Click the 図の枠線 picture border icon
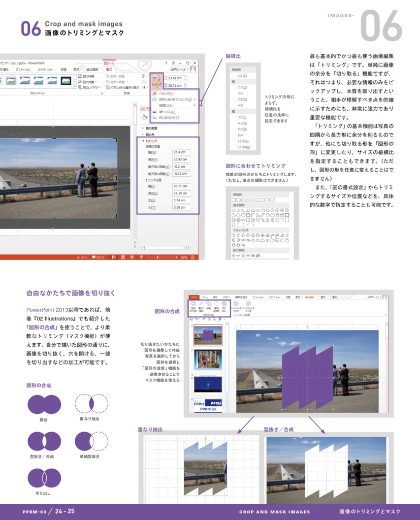This screenshot has height=520, width=420. click(x=87, y=76)
